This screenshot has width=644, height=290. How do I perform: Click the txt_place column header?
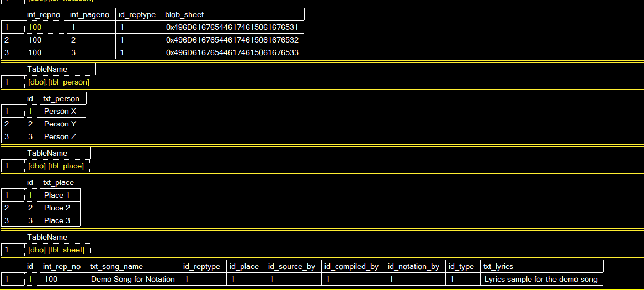(58, 182)
